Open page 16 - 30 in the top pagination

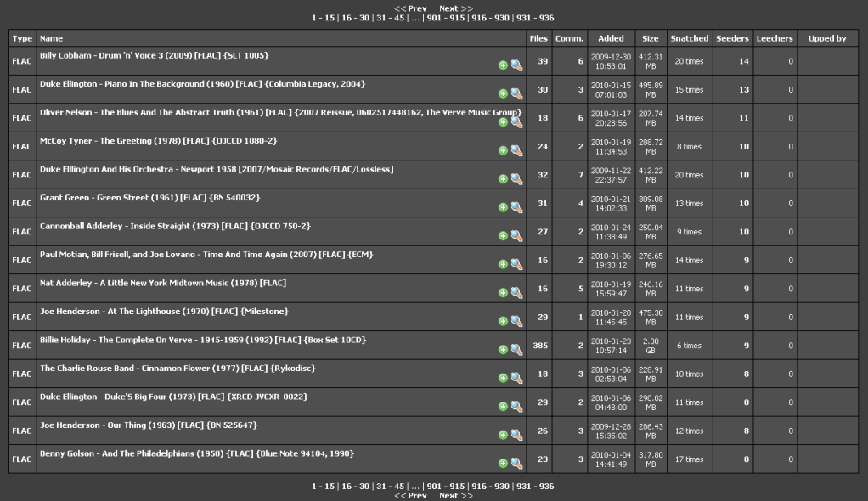coord(355,18)
